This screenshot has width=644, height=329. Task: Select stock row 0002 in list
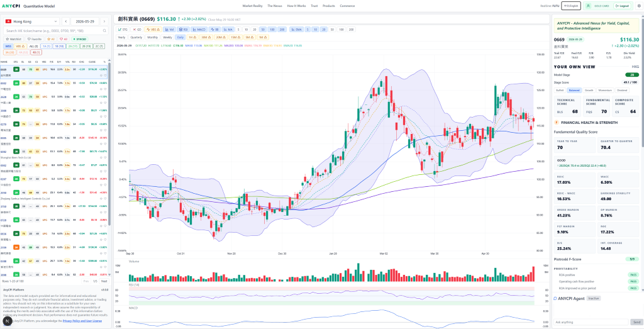click(x=54, y=85)
